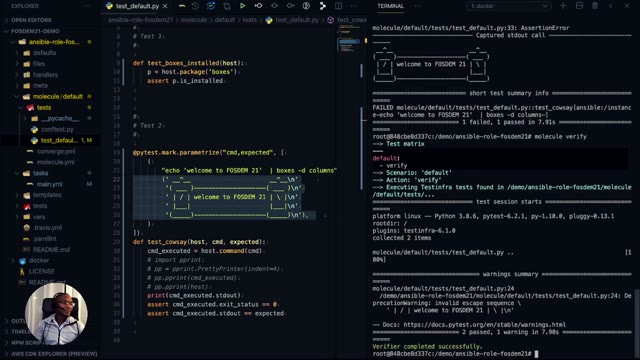Click docs.pytest.org warnings URL in terminal
Image resolution: width=640 pixels, height=360 pixels.
(x=484, y=325)
